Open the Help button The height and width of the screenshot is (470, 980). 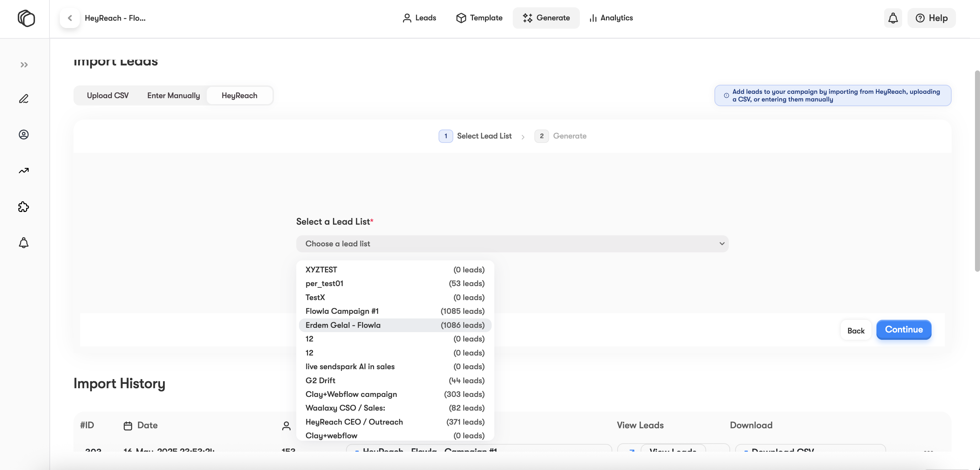tap(931, 18)
